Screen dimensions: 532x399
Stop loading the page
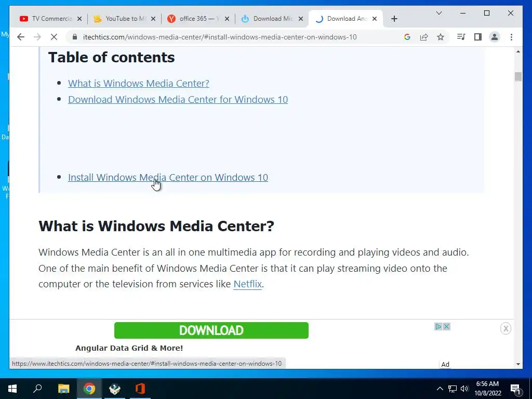click(x=54, y=37)
